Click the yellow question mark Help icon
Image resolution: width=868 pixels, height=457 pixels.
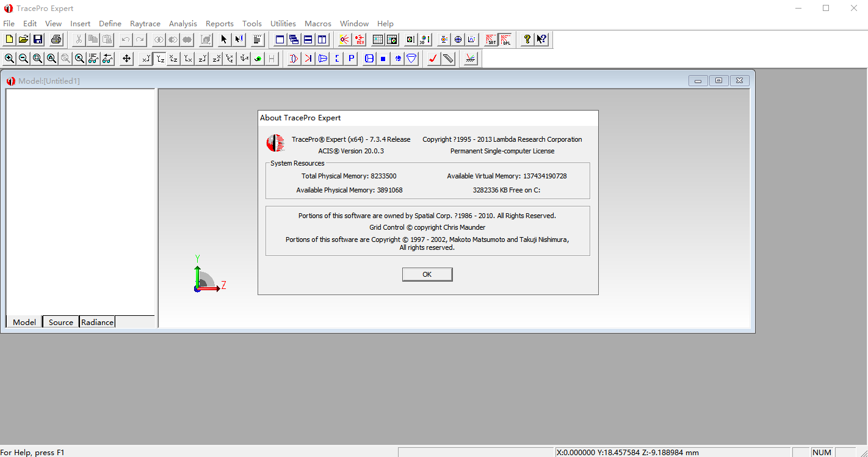coord(527,40)
